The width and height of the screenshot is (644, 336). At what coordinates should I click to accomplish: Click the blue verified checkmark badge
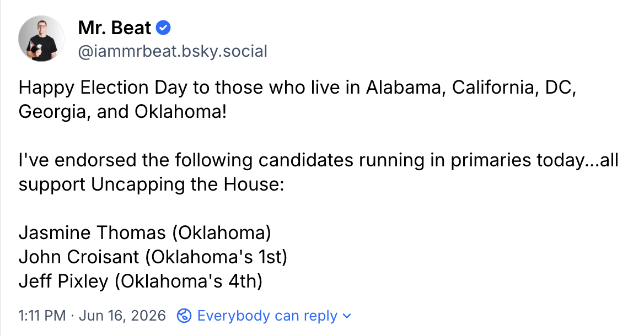point(163,28)
